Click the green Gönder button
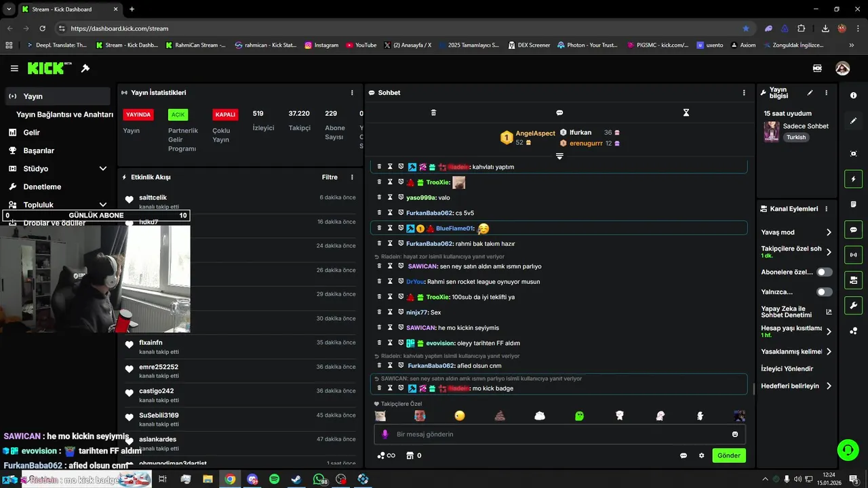 729,455
